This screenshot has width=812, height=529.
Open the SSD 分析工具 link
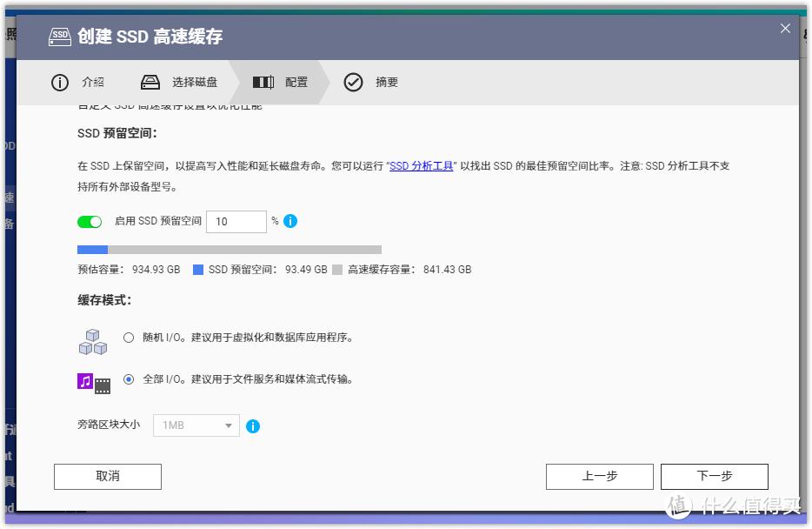coord(421,165)
